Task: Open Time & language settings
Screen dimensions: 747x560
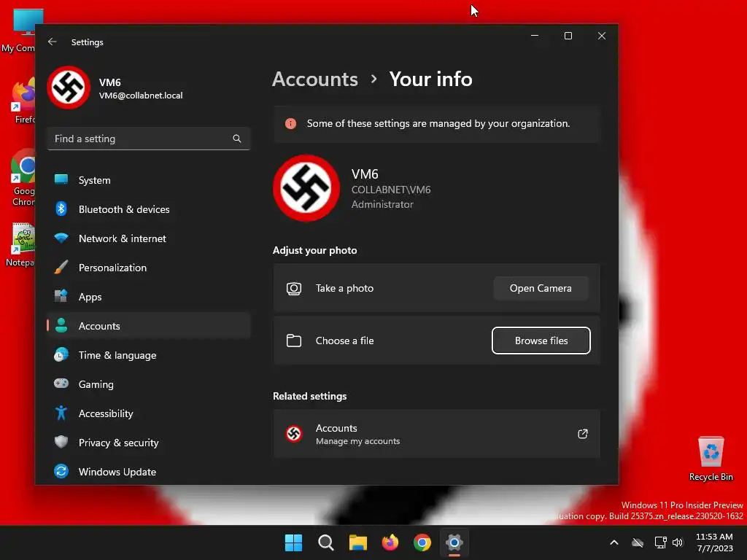Action: tap(149, 355)
